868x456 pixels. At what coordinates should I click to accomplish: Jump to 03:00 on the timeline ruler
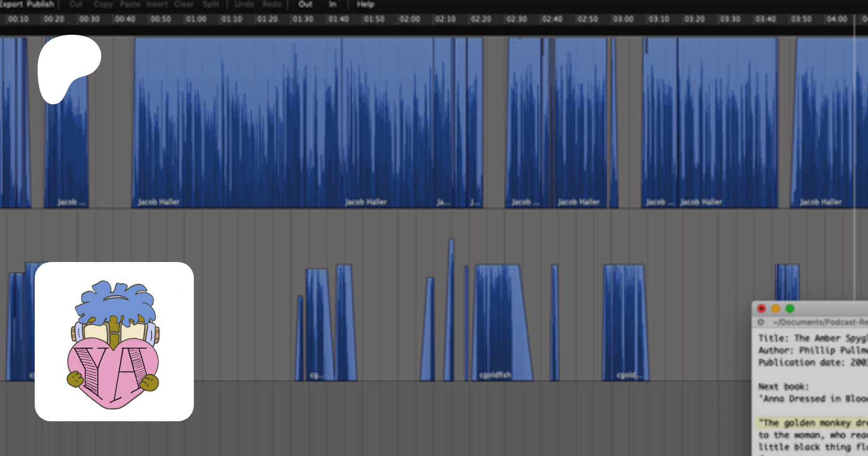coord(623,19)
